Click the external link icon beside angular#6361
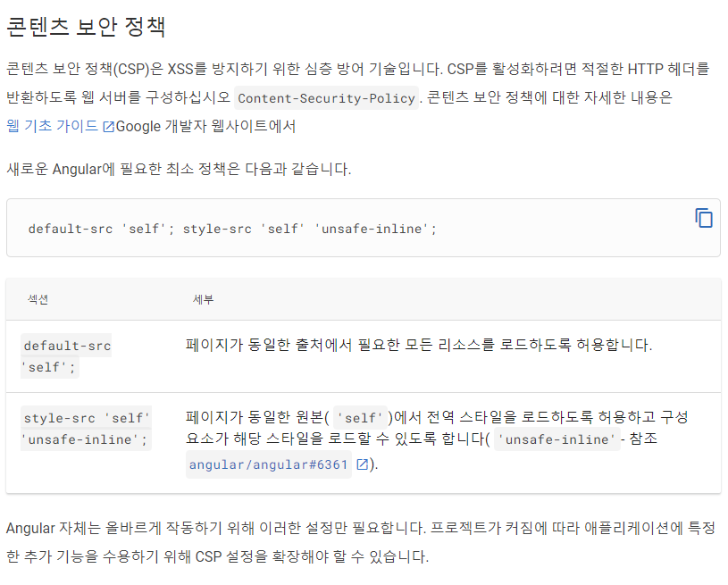The width and height of the screenshot is (728, 585). tap(362, 464)
